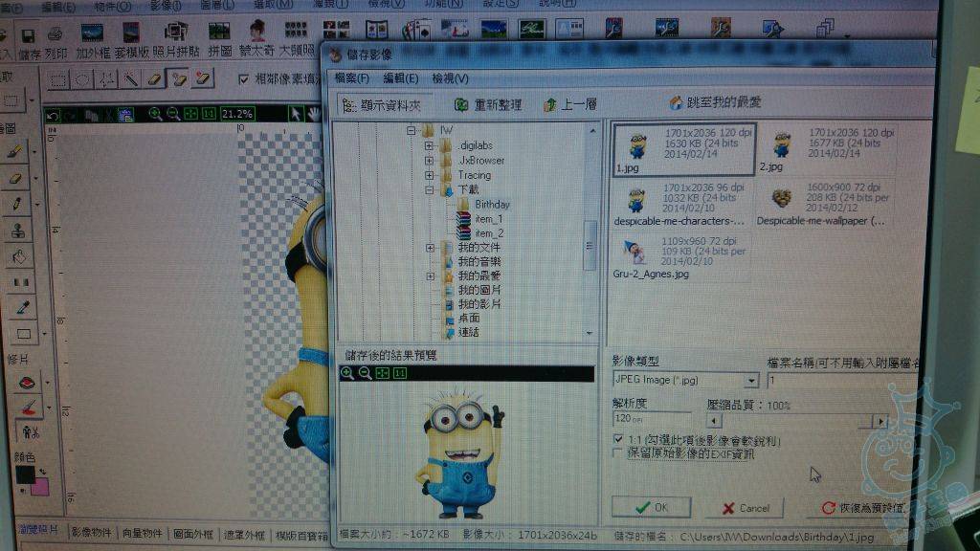Click the 壓縮品質 compression quality slider
980x551 pixels.
pos(794,421)
